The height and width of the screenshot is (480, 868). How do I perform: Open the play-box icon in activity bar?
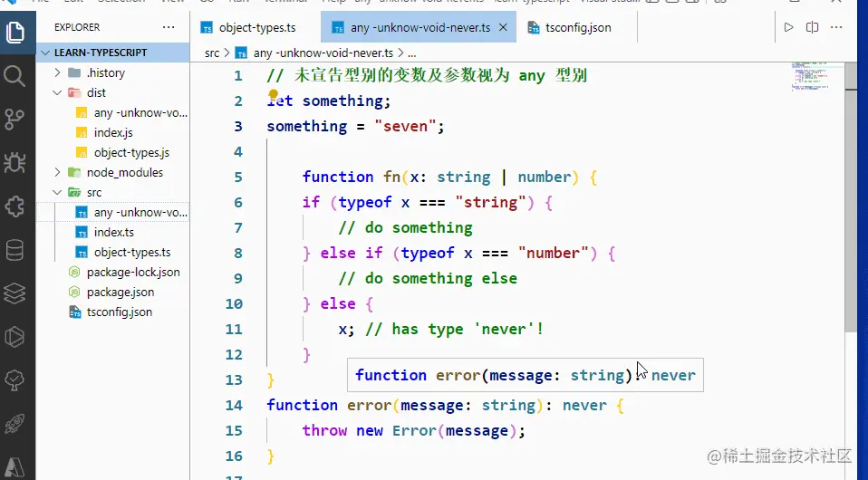click(14, 337)
